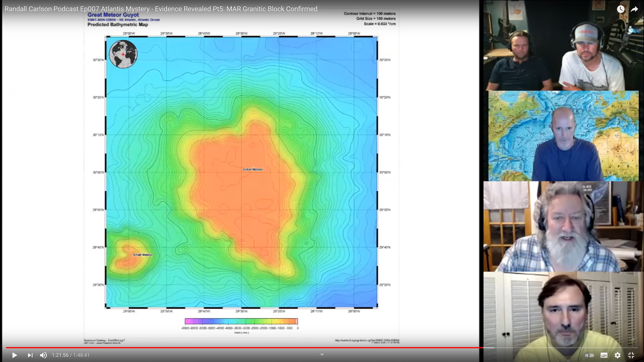Skip to the next video
644x362 pixels.
[30, 355]
